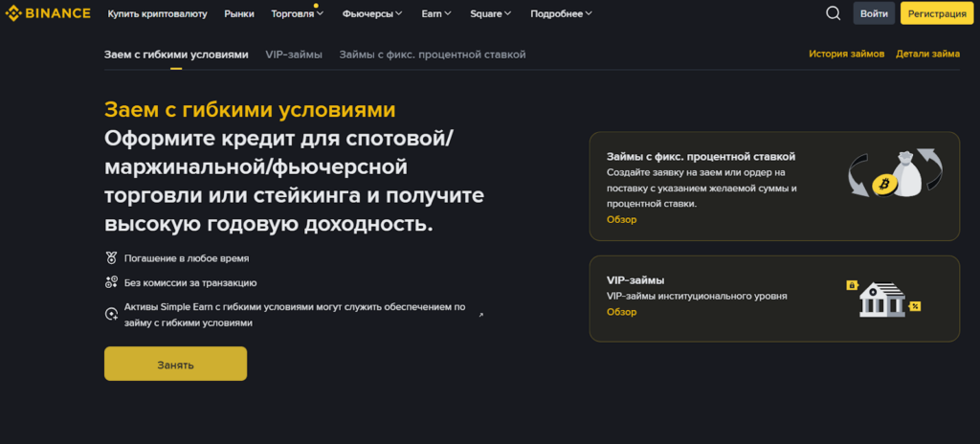Screen dimensions: 980x444
Task: Click the Войти login button
Action: point(874,13)
